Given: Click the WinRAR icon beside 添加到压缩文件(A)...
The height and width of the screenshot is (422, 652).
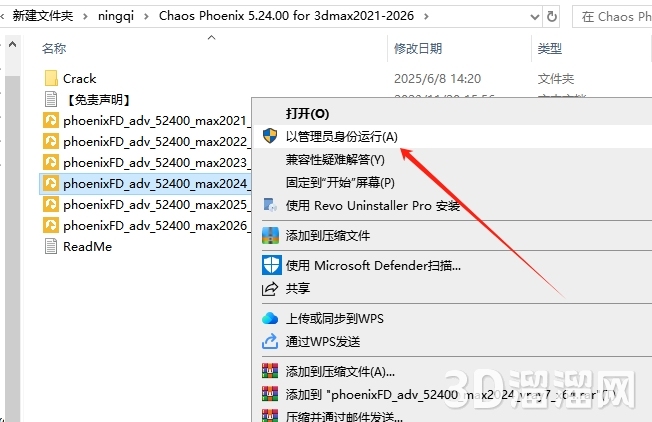Looking at the screenshot, I should [x=270, y=371].
